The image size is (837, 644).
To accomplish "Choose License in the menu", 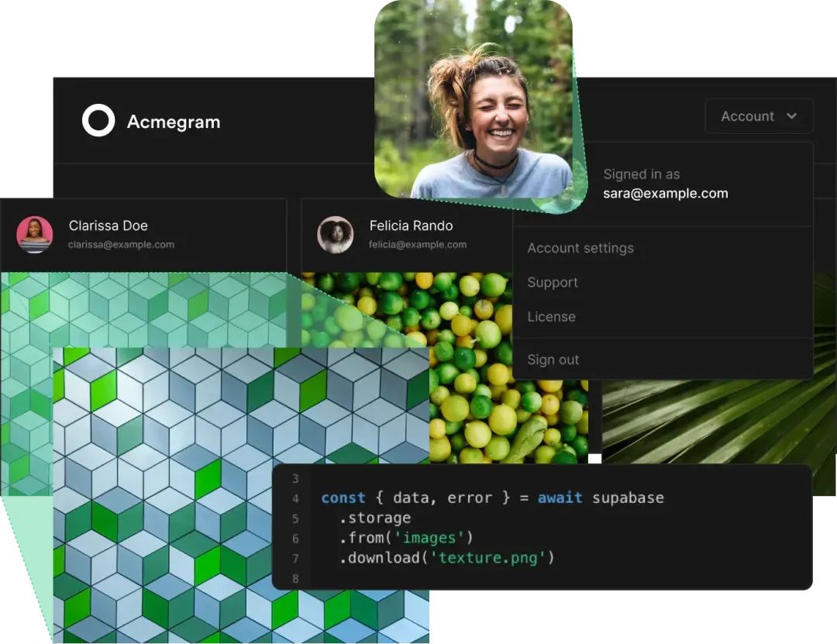I will pos(552,317).
